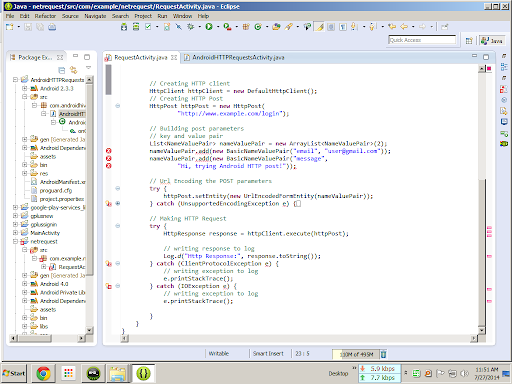The height and width of the screenshot is (384, 512).
Task: Click the Windows Start button
Action: tap(14, 373)
